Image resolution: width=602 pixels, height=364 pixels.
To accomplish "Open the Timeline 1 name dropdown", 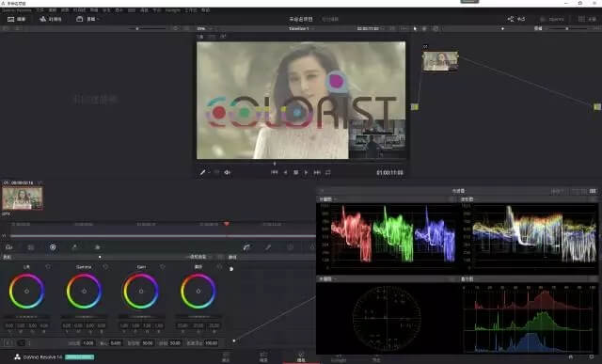I will pos(301,28).
